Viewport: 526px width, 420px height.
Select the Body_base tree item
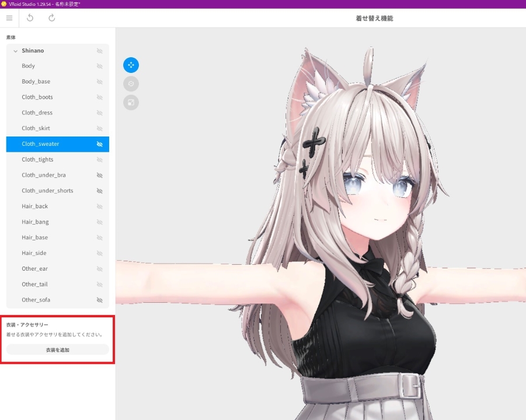click(58, 82)
